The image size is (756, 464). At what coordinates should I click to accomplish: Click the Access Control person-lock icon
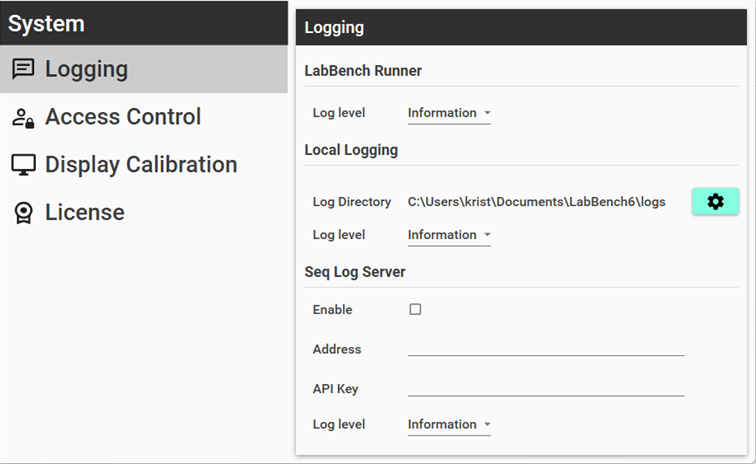click(x=23, y=118)
